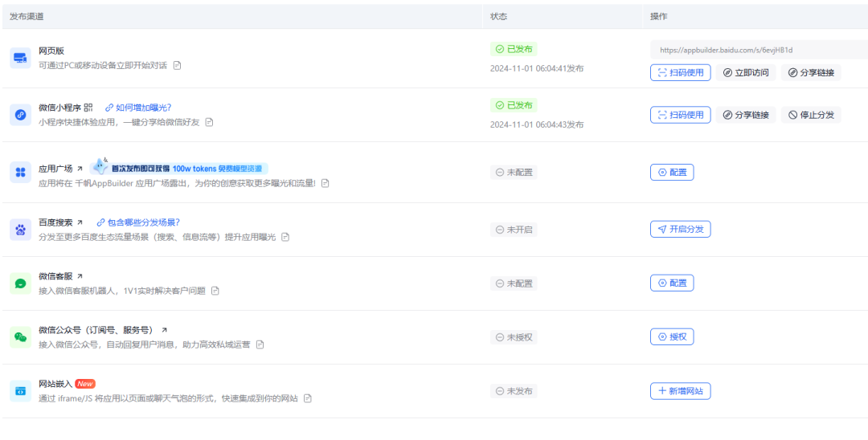The height and width of the screenshot is (440, 868).
Task: Click 扫码使用 in 网页版 row
Action: click(x=681, y=72)
